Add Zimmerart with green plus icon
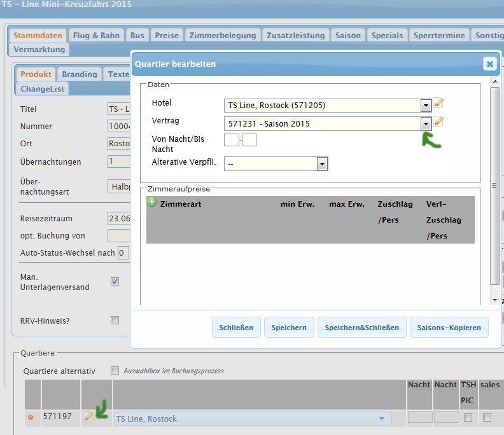504x435 pixels. point(151,202)
